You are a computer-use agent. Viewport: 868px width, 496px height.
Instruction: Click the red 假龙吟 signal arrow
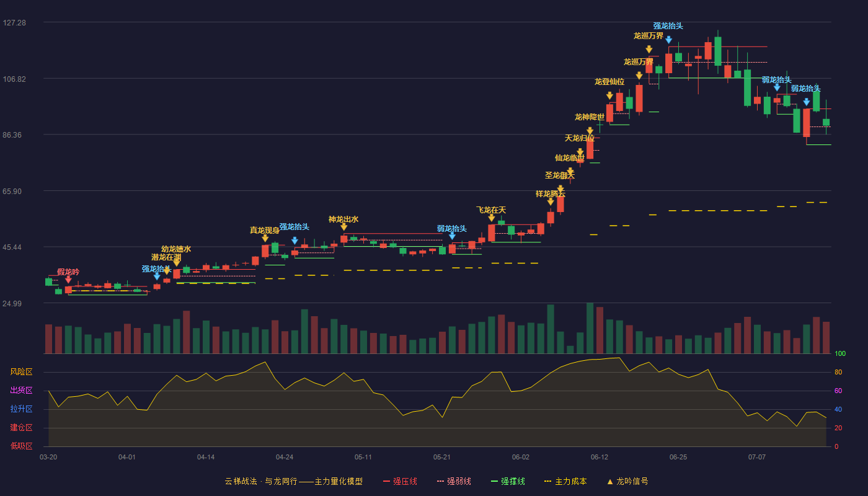click(68, 280)
